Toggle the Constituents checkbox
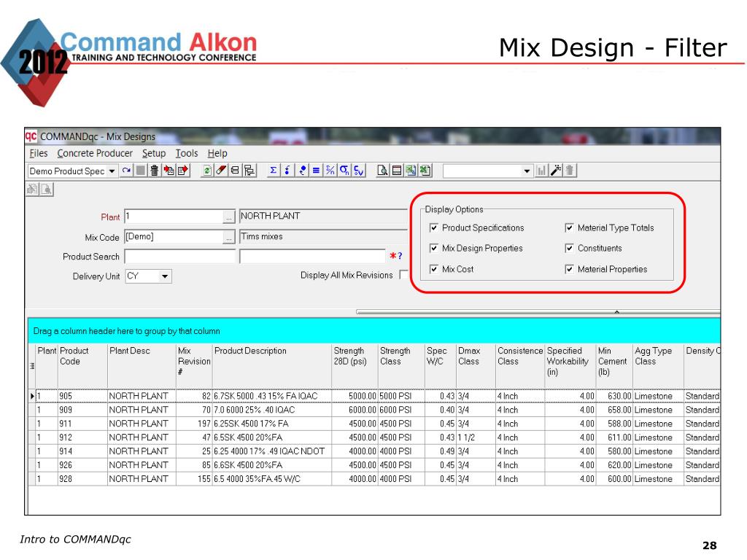The height and width of the screenshot is (560, 747). 569,248
